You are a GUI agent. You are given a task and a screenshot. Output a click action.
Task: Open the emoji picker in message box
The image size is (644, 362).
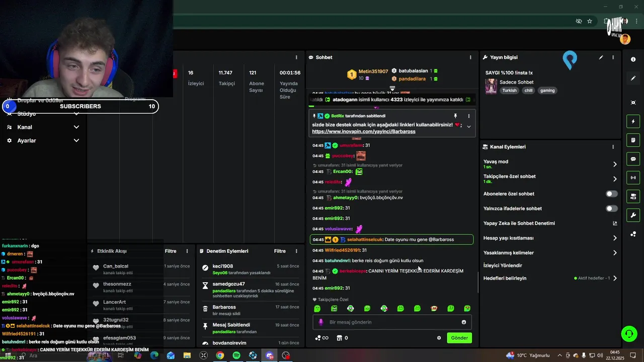pyautogui.click(x=464, y=322)
